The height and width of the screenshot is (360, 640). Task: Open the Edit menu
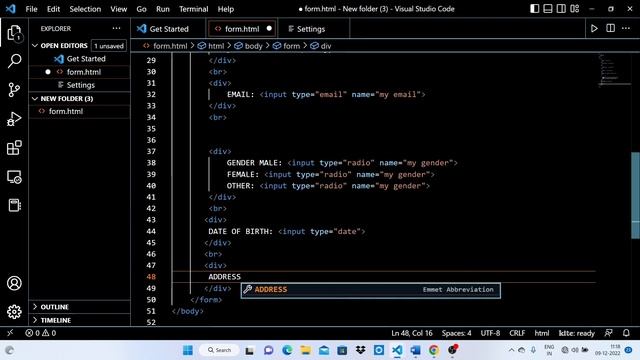pos(53,9)
